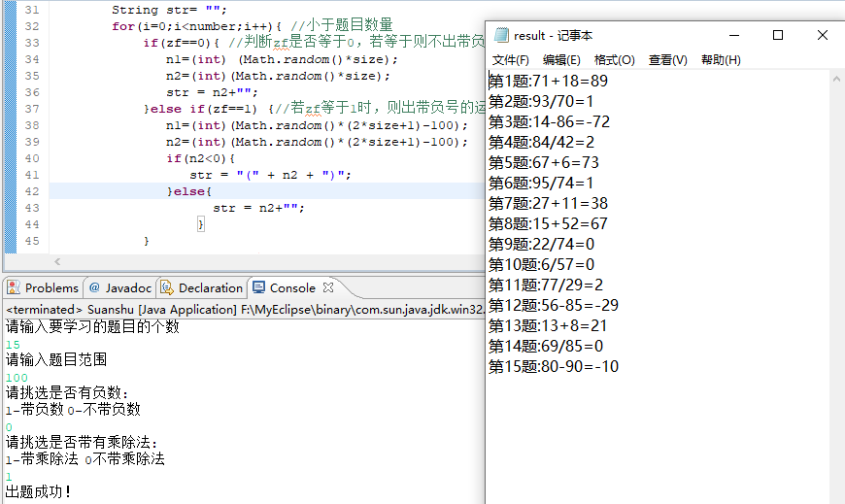Select the Console tab

[292, 287]
